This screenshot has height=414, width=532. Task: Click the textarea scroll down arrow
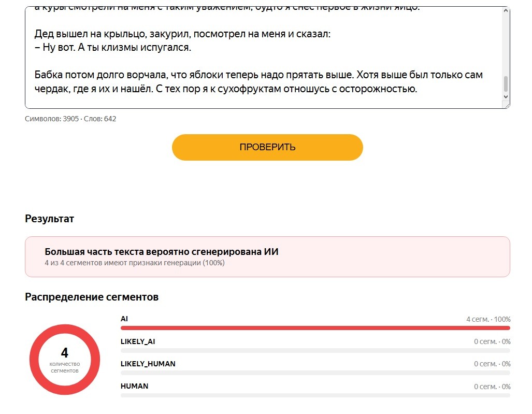click(x=506, y=97)
